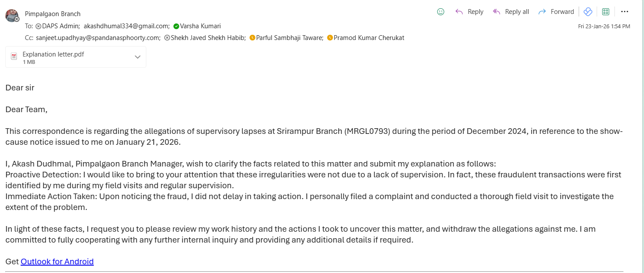Click the PDF icon of Explanation letter
The width and height of the screenshot is (644, 273).
tap(14, 57)
